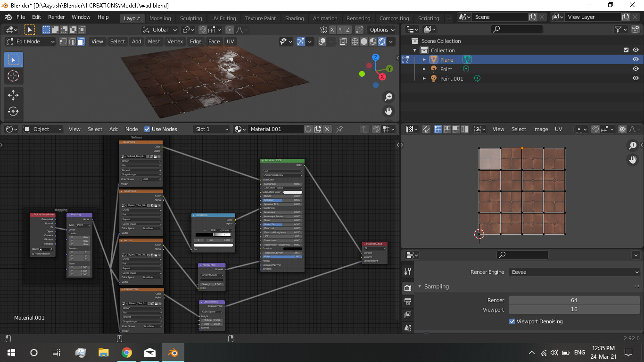
Task: Toggle snapping magnet in 3D viewport header
Action: (x=202, y=30)
